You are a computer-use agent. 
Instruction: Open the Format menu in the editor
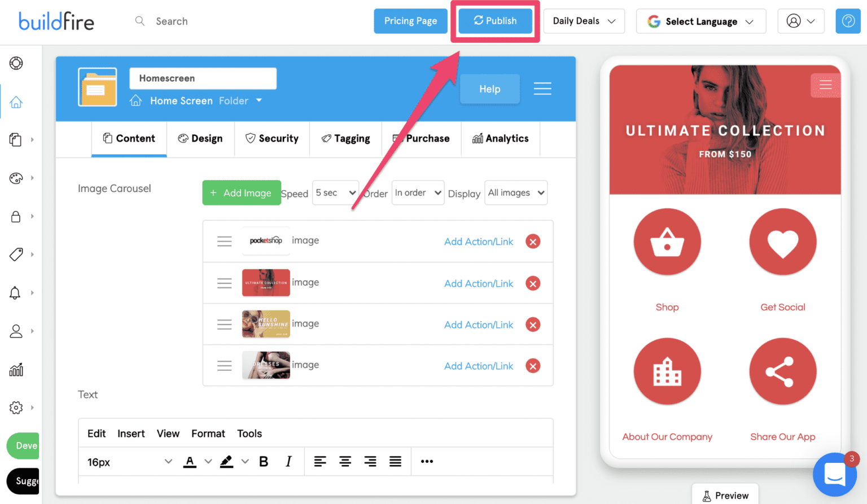208,433
